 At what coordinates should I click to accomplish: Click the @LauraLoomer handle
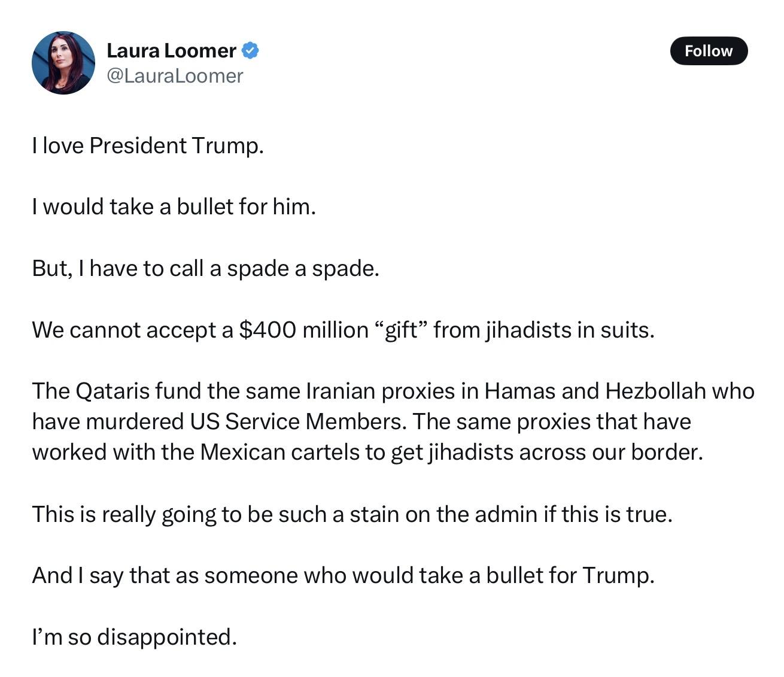[x=175, y=76]
